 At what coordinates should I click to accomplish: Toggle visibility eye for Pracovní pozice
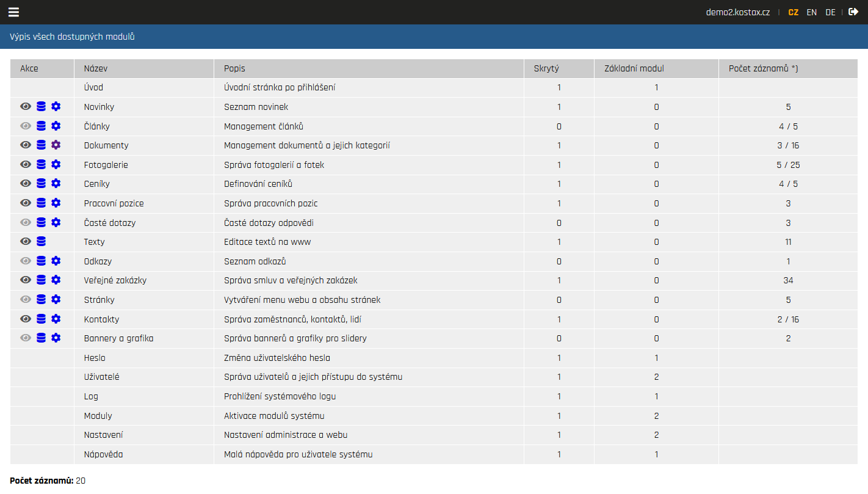tap(26, 203)
